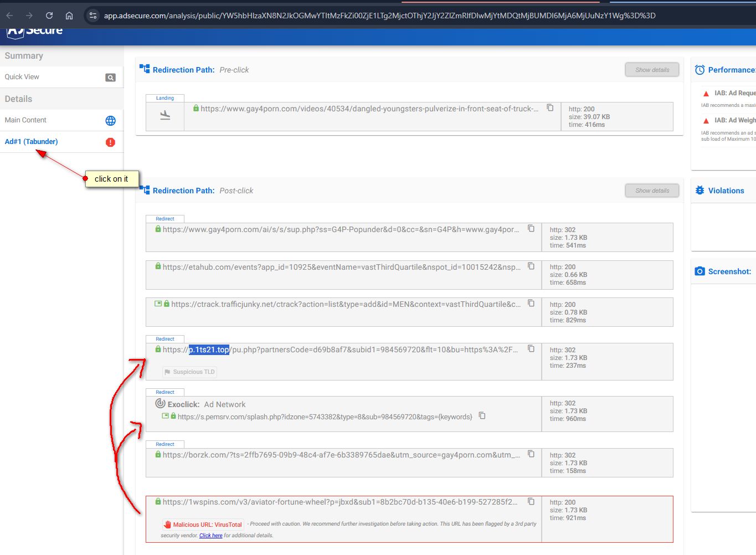The width and height of the screenshot is (756, 555).
Task: Click the Redirection Path icon next to Pre-click
Action: [145, 69]
